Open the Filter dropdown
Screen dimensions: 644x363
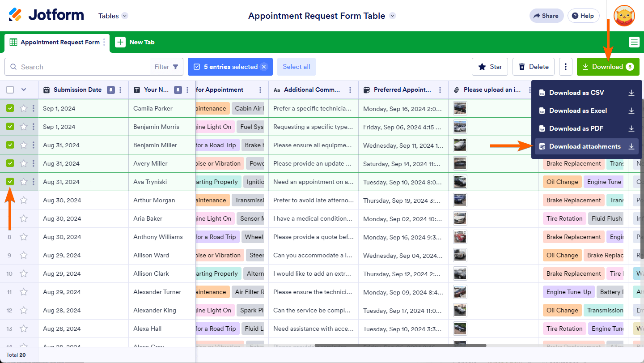pyautogui.click(x=166, y=67)
